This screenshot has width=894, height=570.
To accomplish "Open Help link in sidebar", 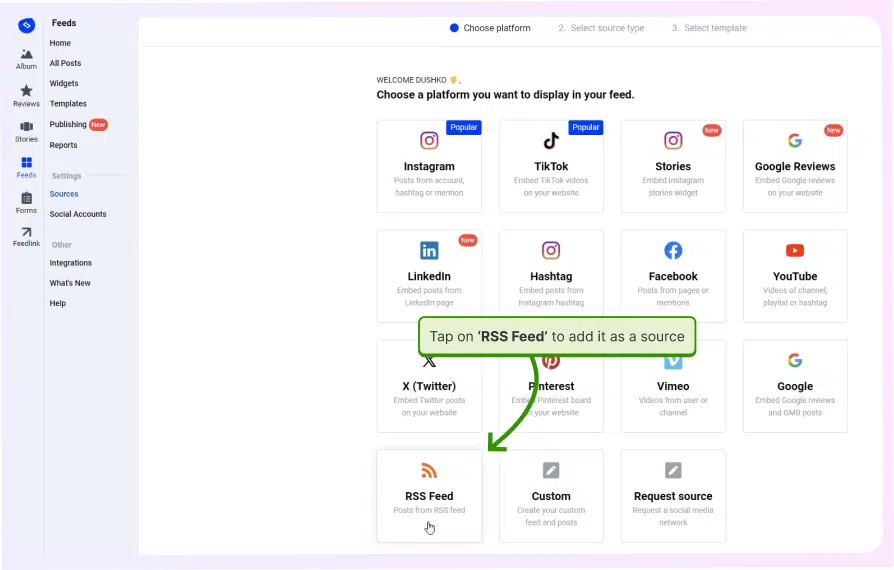I will [x=58, y=303].
